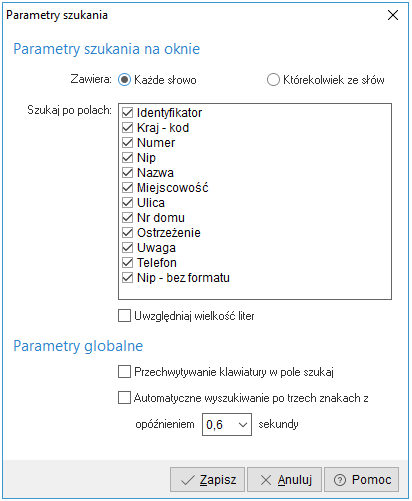412x501 pixels.
Task: Cancel changes with the Anuluj button
Action: 284,480
